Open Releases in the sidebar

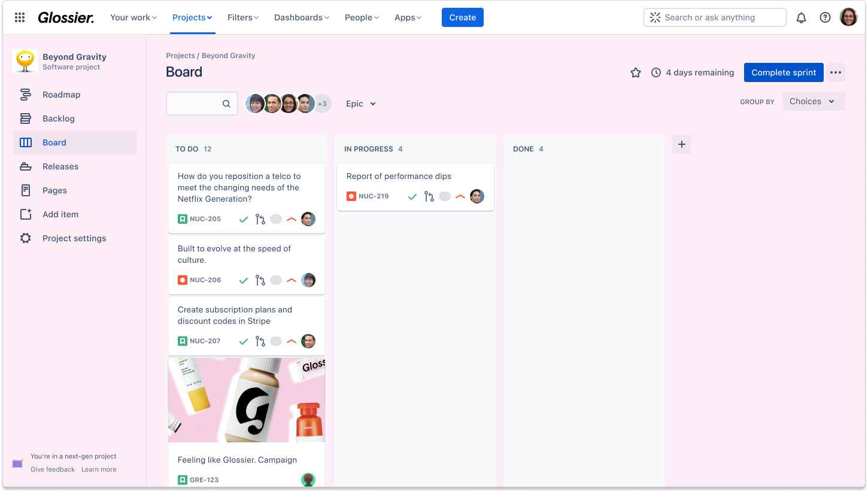click(x=75, y=166)
